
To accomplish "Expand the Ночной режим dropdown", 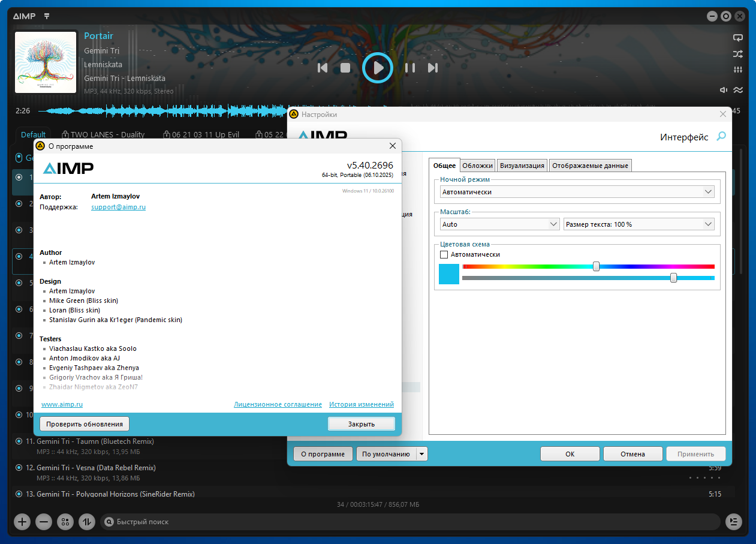I will pos(709,192).
